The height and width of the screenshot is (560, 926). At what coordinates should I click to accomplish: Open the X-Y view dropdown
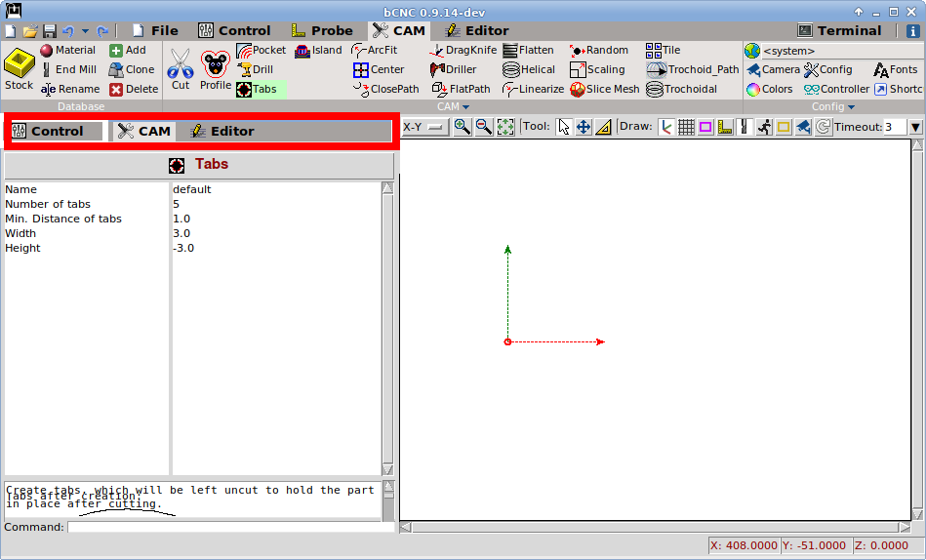point(423,127)
